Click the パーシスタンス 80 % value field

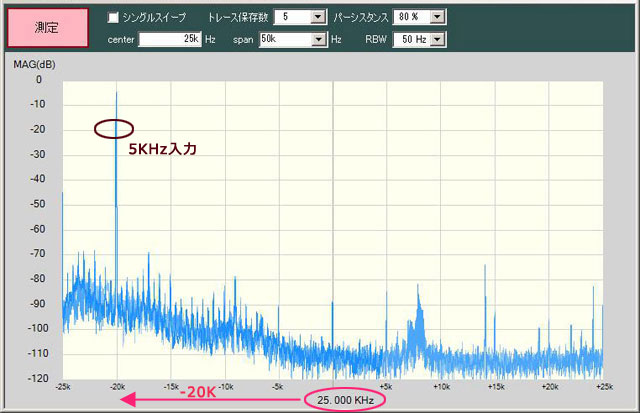tap(412, 17)
